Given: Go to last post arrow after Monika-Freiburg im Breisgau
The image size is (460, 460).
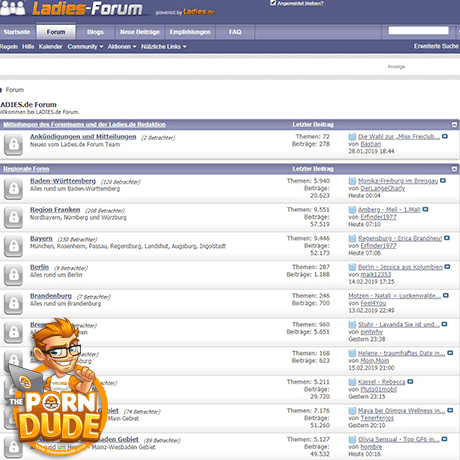Looking at the screenshot, I should pos(443,181).
